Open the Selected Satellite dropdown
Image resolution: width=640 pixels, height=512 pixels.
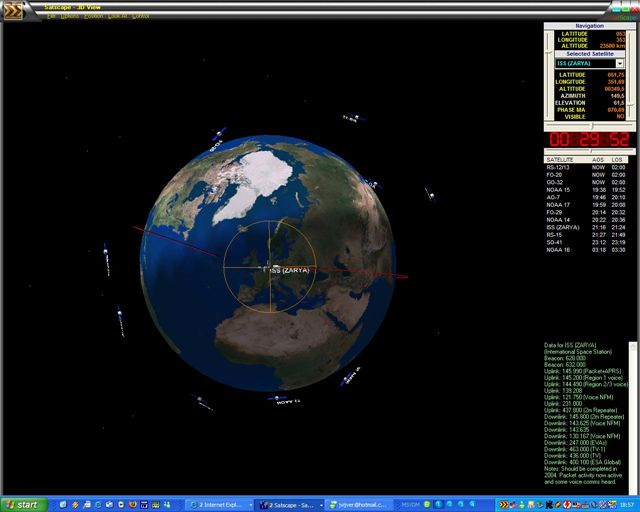click(619, 63)
